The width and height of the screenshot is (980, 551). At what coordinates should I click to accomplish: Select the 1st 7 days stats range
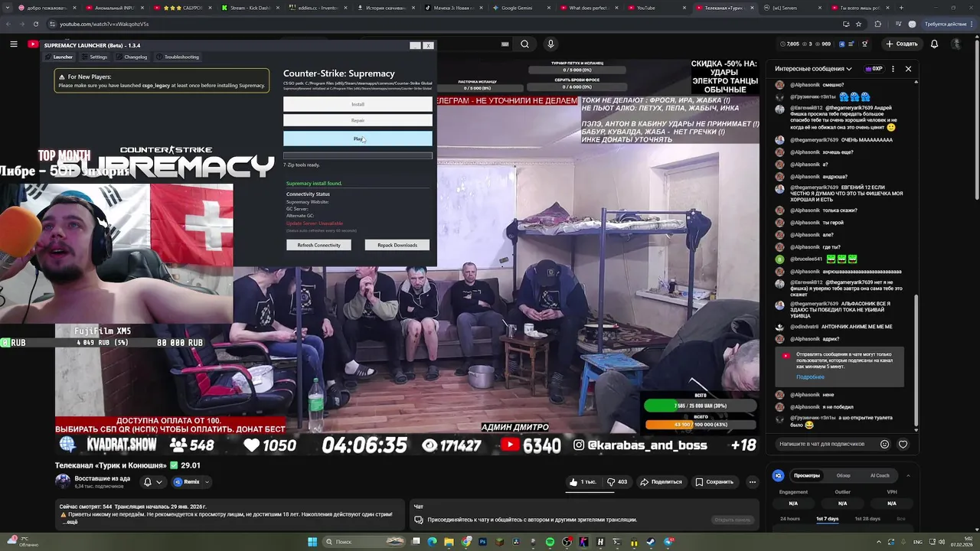(x=827, y=519)
